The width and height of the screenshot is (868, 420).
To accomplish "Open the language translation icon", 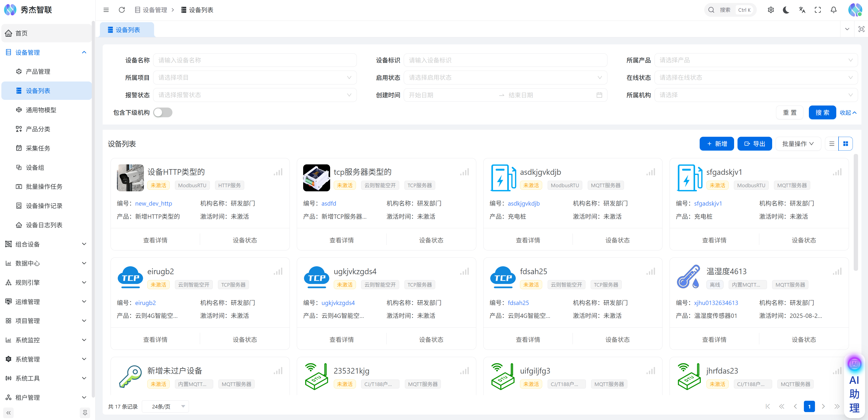I will tap(802, 10).
